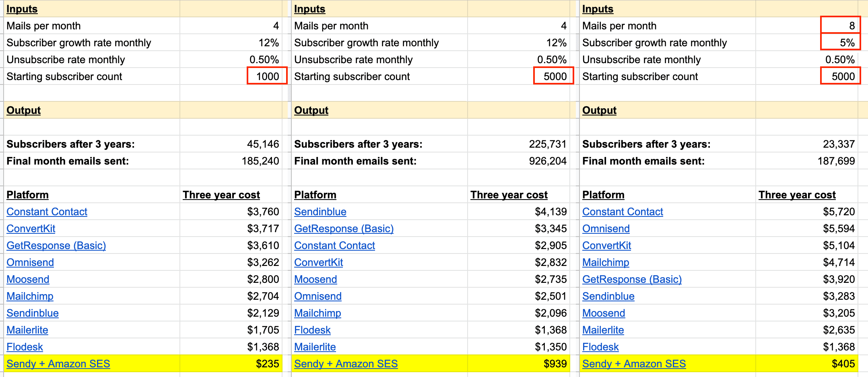Click third table Three year cost header

(x=797, y=195)
